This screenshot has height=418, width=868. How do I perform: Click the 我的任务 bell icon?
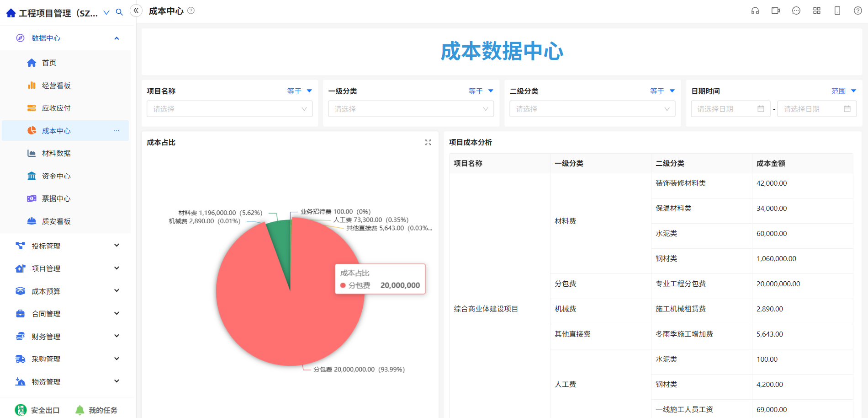click(x=80, y=410)
